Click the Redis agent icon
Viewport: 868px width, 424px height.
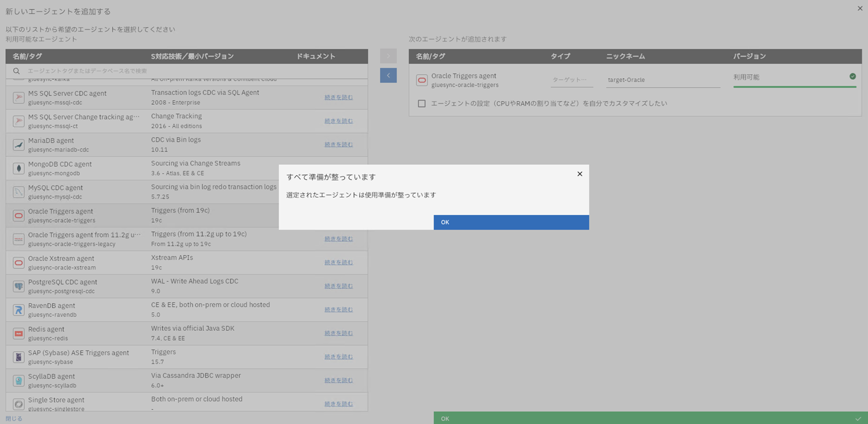click(x=19, y=334)
